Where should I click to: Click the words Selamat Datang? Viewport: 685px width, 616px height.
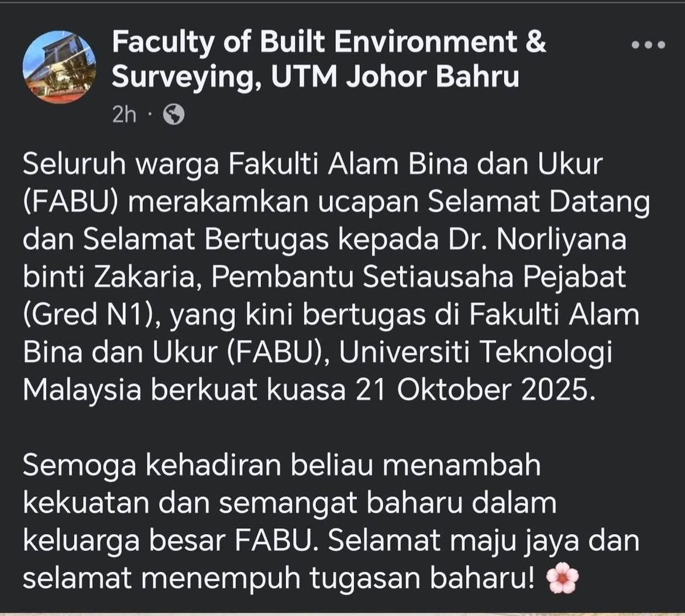coord(539,203)
